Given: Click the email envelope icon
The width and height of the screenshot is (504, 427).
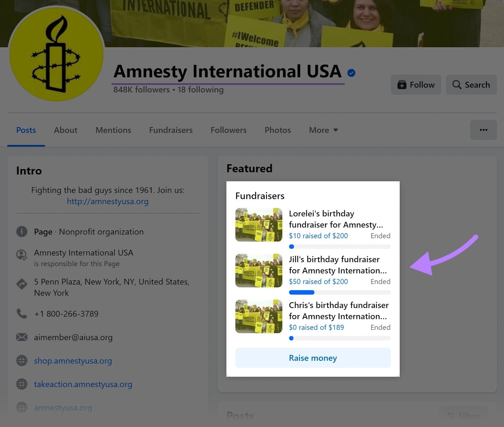Looking at the screenshot, I should pos(21,337).
